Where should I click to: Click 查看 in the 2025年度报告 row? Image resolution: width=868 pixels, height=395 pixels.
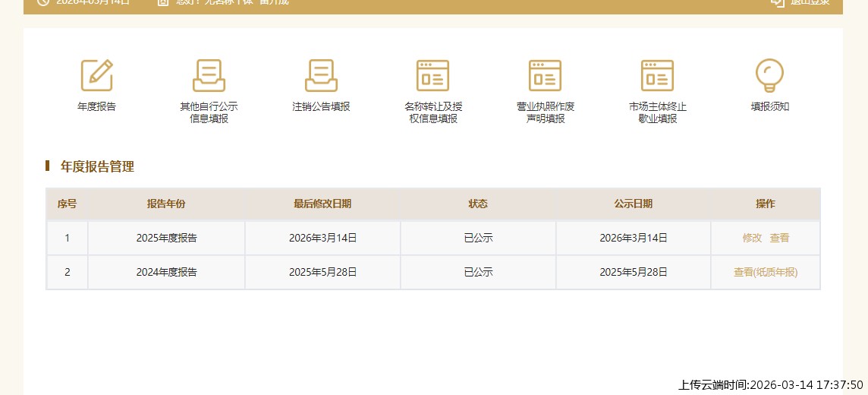coord(779,238)
